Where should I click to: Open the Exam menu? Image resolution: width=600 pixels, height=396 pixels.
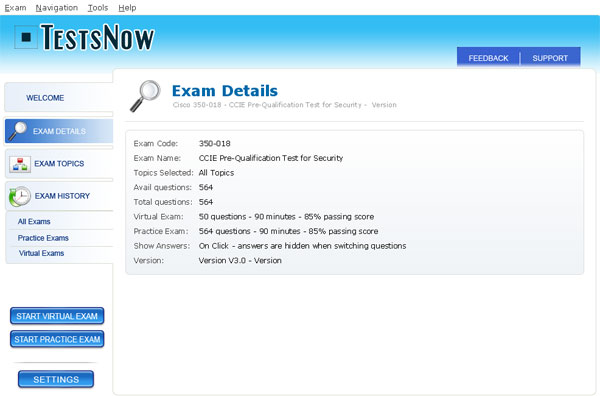click(x=15, y=8)
